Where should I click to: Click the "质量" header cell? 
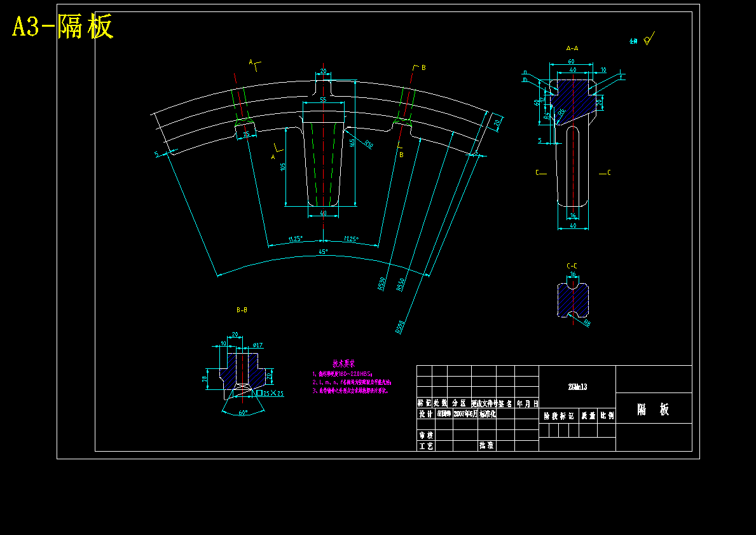(588, 416)
